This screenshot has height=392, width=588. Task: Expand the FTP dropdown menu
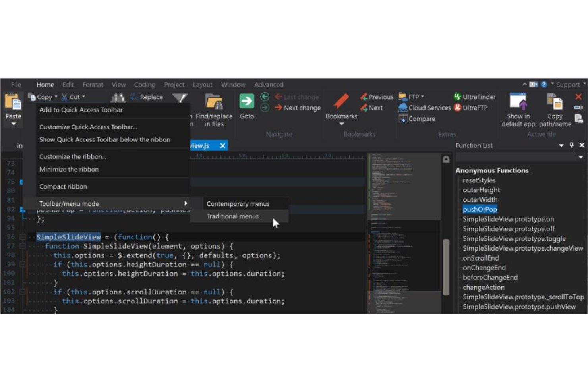click(x=422, y=96)
